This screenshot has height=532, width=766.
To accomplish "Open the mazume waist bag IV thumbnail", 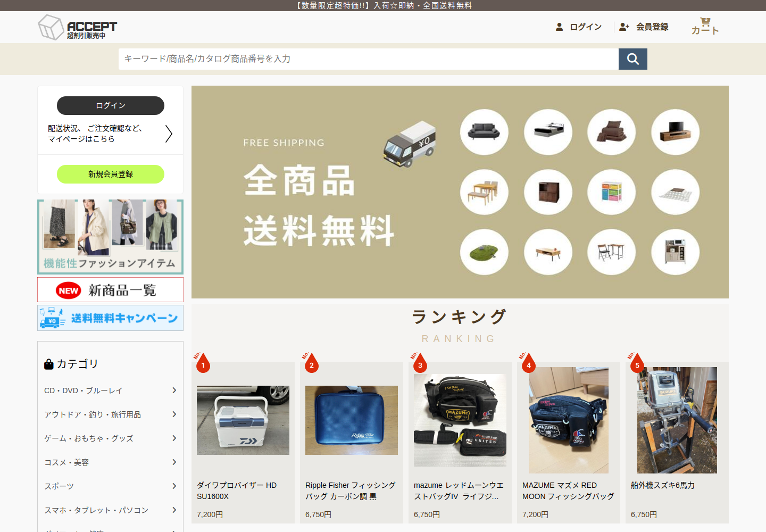I will (460, 420).
